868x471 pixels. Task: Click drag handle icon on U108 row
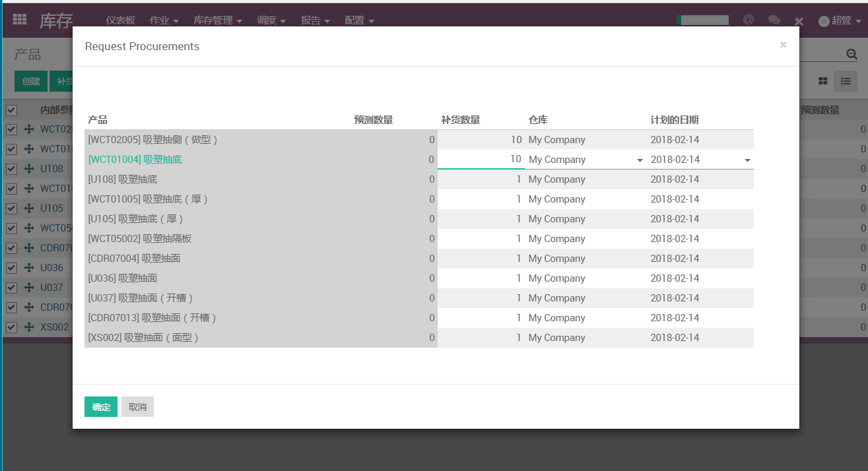tap(29, 169)
